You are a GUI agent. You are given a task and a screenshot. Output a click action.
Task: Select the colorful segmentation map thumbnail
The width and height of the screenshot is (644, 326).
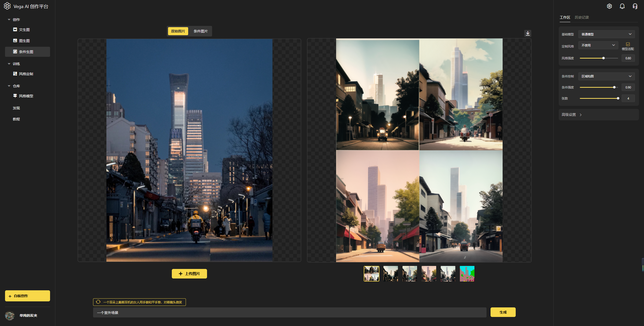click(467, 274)
